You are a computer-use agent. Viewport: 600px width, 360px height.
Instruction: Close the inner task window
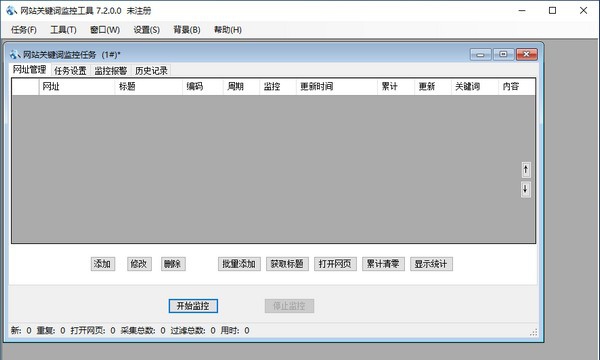[527, 55]
